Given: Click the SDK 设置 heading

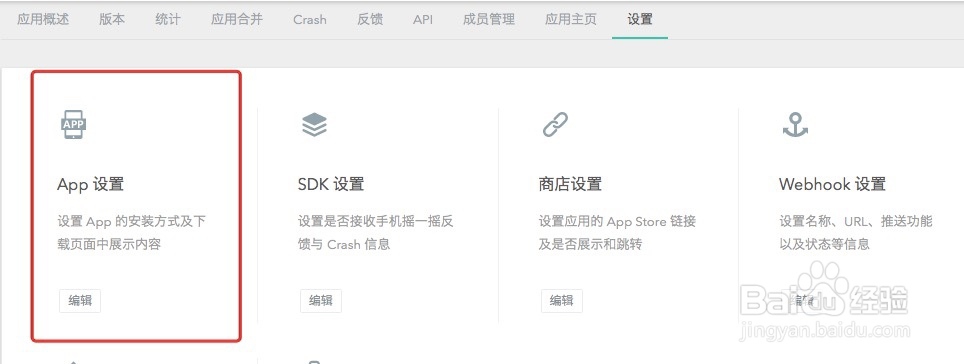Looking at the screenshot, I should click(x=331, y=184).
